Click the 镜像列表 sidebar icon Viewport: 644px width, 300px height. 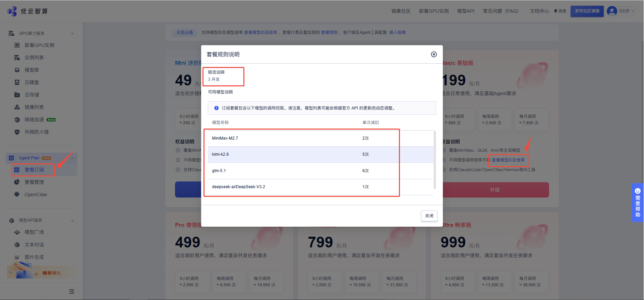(17, 107)
